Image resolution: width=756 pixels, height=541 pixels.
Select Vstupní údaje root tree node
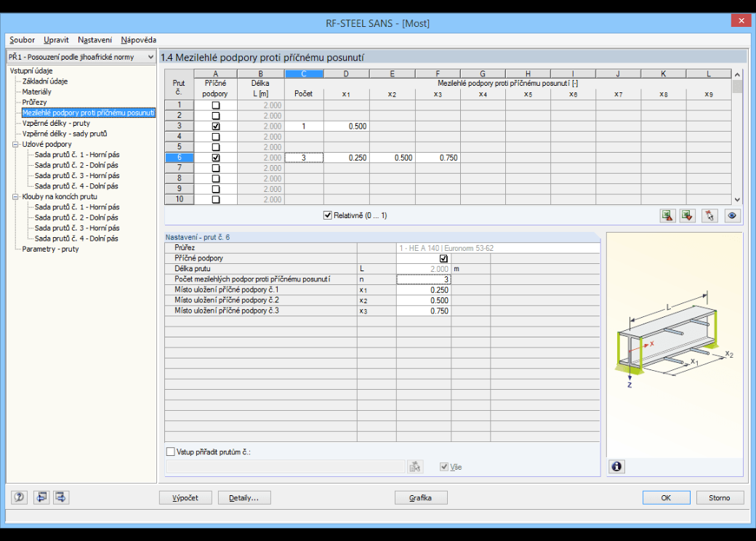pyautogui.click(x=31, y=71)
